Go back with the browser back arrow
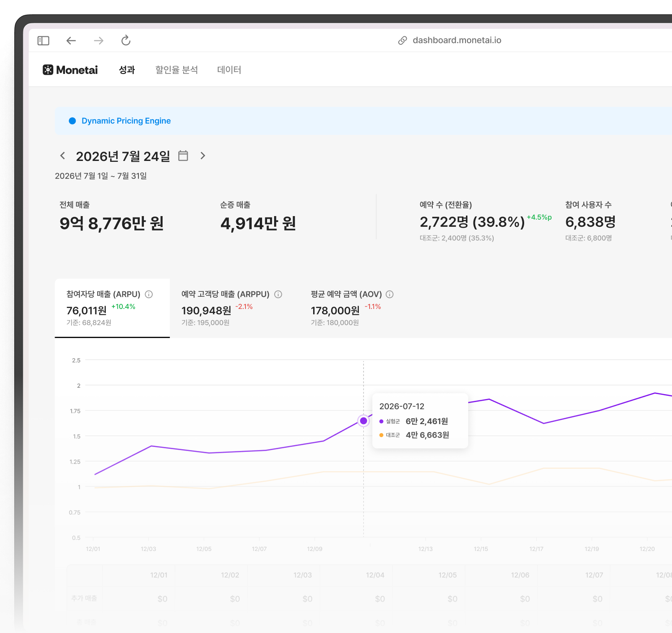Image resolution: width=672 pixels, height=633 pixels. pos(71,41)
